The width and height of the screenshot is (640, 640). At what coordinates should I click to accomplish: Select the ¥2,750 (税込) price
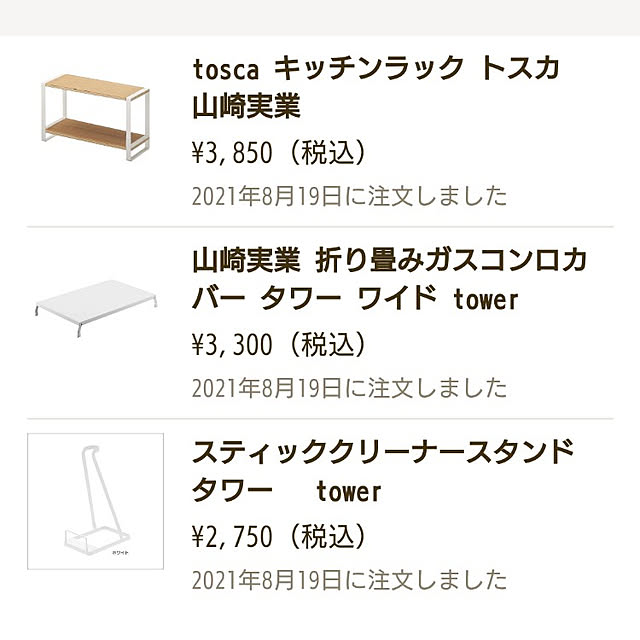point(278,536)
